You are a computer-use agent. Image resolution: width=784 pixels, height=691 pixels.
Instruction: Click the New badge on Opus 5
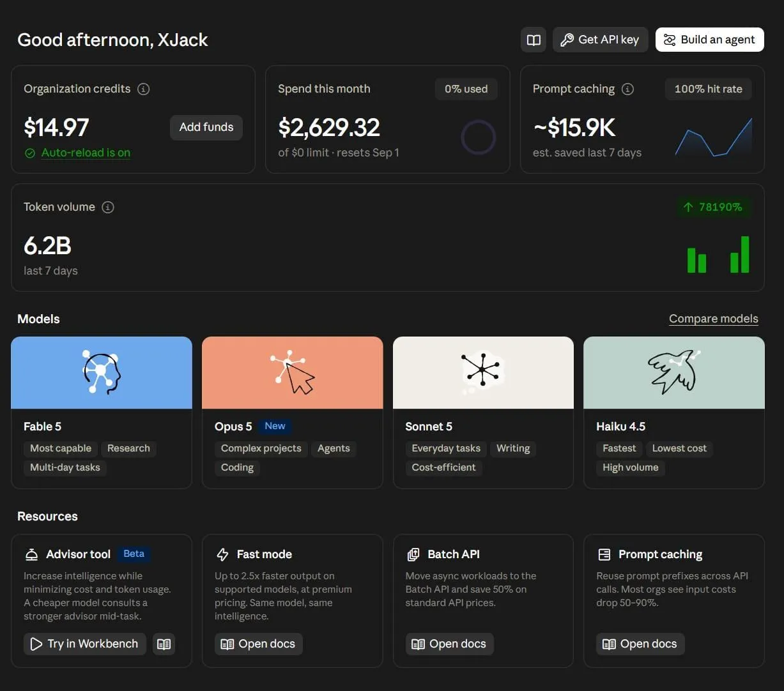tap(275, 426)
